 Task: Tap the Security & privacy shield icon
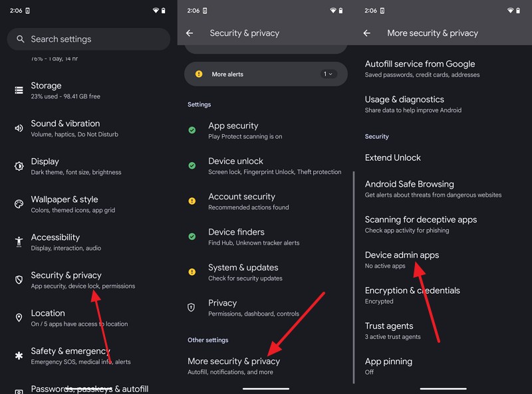click(19, 280)
